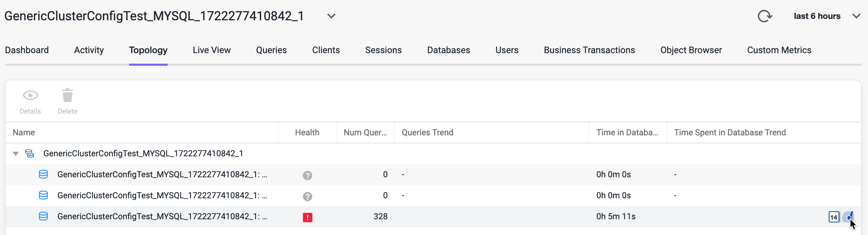Open the Object Browser tab
Image resolution: width=868 pixels, height=235 pixels.
pyautogui.click(x=691, y=50)
